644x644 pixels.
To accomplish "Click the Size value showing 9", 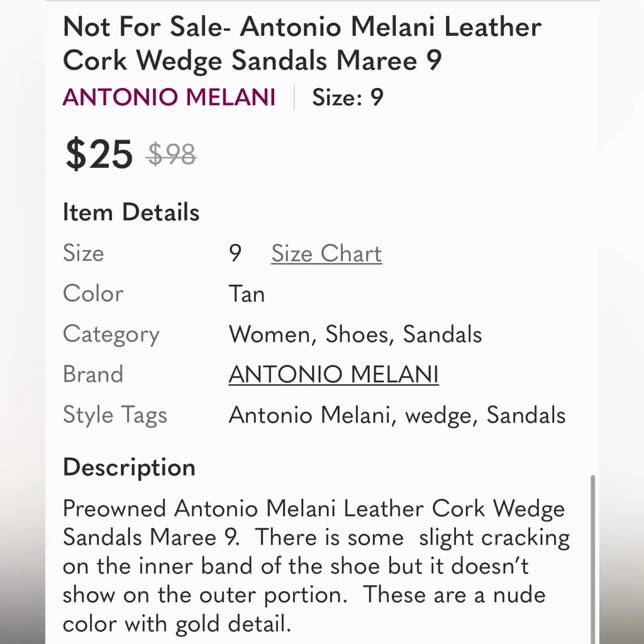I will coord(235,253).
